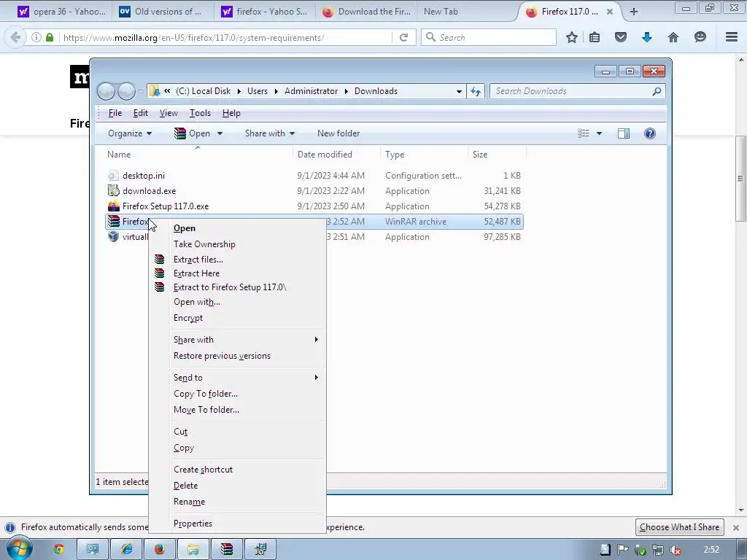747x560 pixels.
Task: Open Chrome from the taskbar
Action: tap(59, 550)
